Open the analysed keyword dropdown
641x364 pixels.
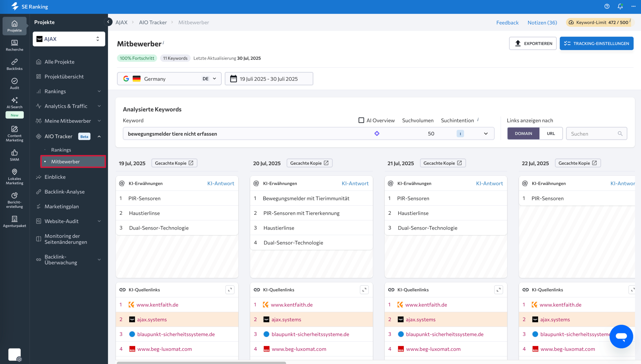coord(308,133)
